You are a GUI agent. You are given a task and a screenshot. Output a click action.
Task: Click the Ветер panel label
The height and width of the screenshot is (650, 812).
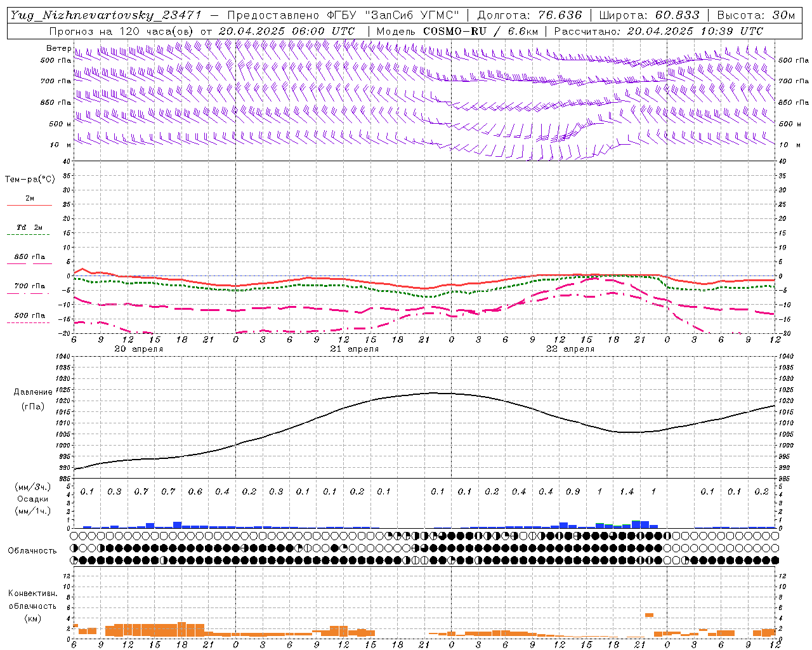[x=59, y=48]
